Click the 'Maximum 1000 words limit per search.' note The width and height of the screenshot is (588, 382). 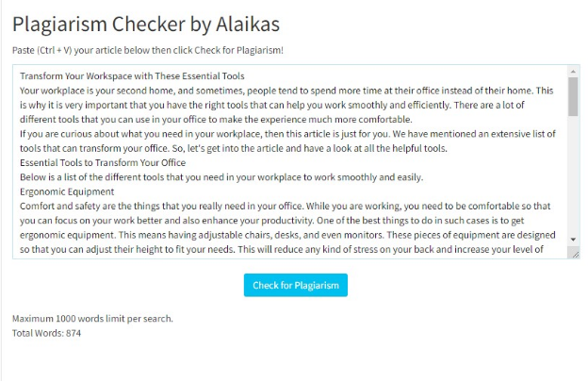pyautogui.click(x=92, y=319)
